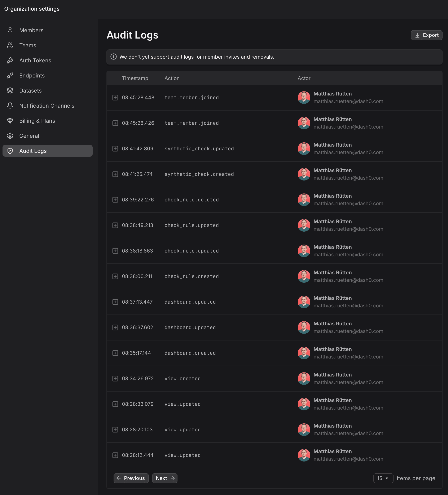The height and width of the screenshot is (495, 448).
Task: Expand the dashboard.created log entry
Action: 115,353
